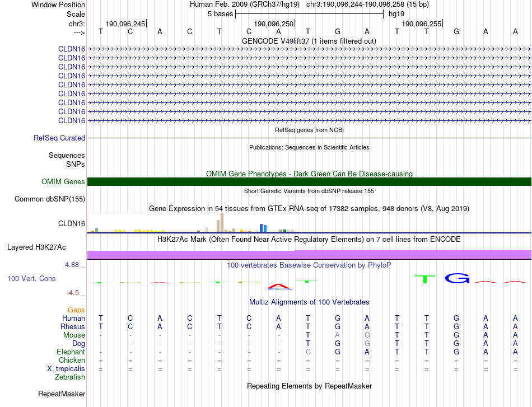Click the Scale label in the ruler

point(76,14)
